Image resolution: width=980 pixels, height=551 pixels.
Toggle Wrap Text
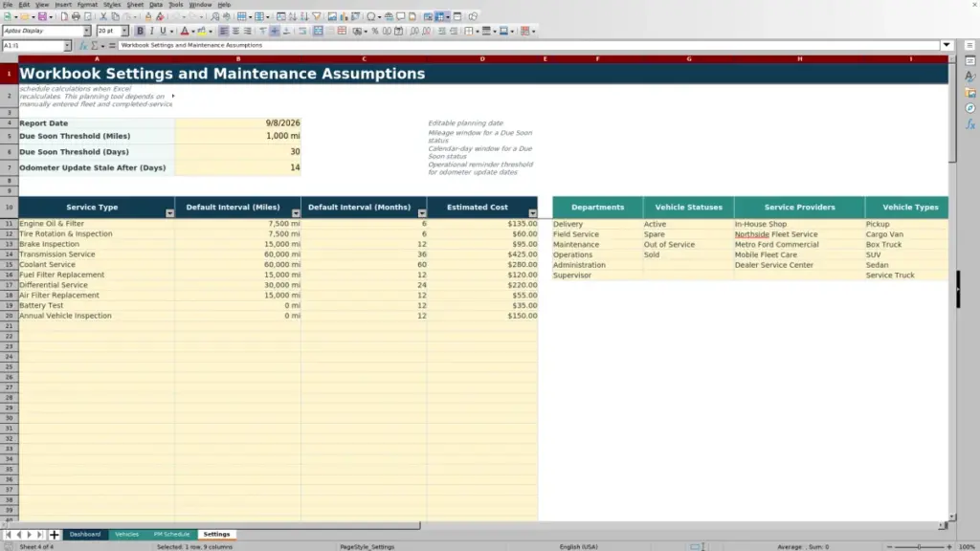[302, 32]
